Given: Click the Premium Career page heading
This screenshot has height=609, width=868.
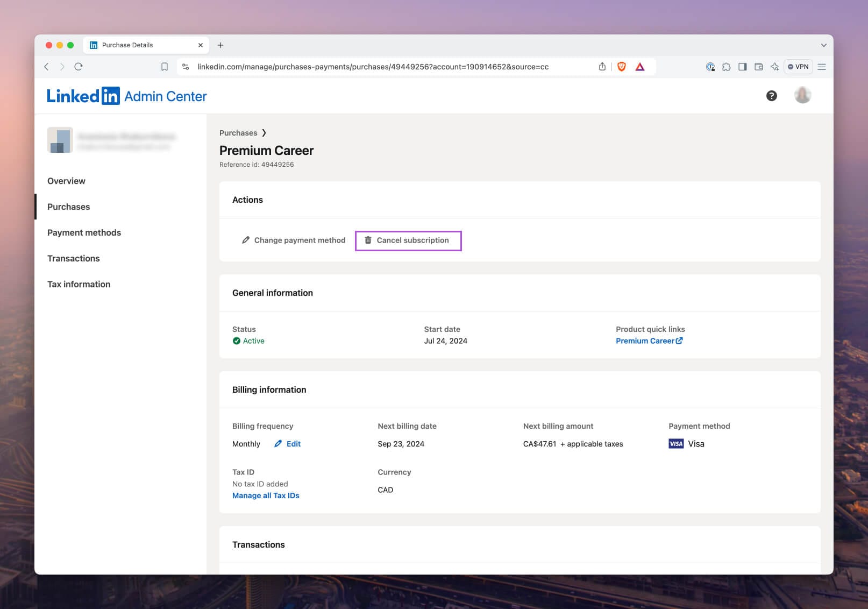Looking at the screenshot, I should 266,151.
